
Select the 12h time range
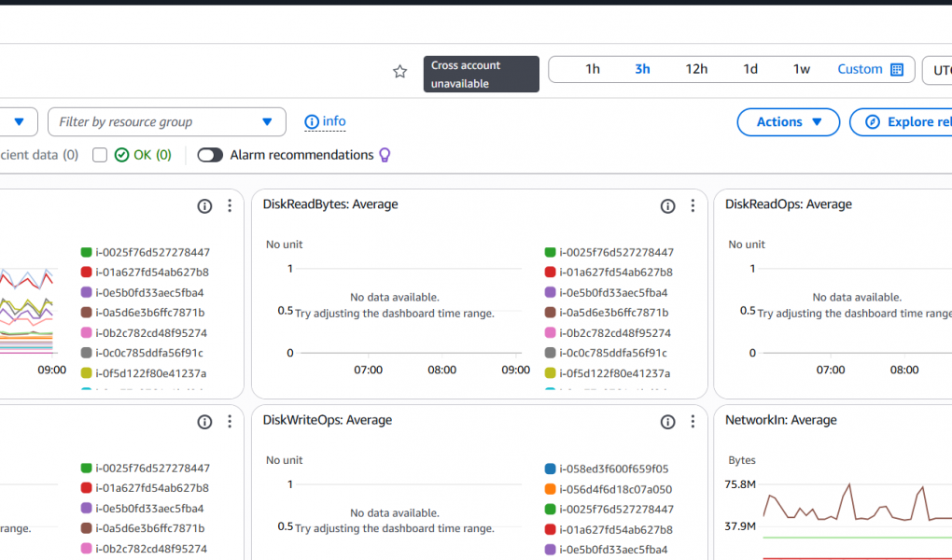696,70
